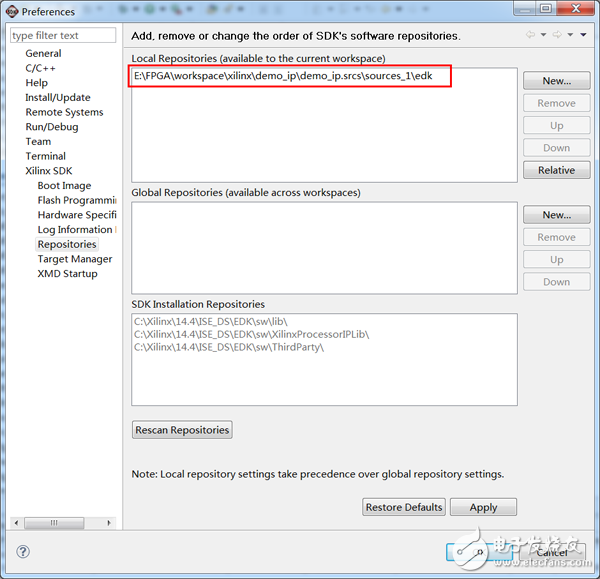The height and width of the screenshot is (579, 600).
Task: Open the preferences view menu arrow
Action: pos(583,35)
